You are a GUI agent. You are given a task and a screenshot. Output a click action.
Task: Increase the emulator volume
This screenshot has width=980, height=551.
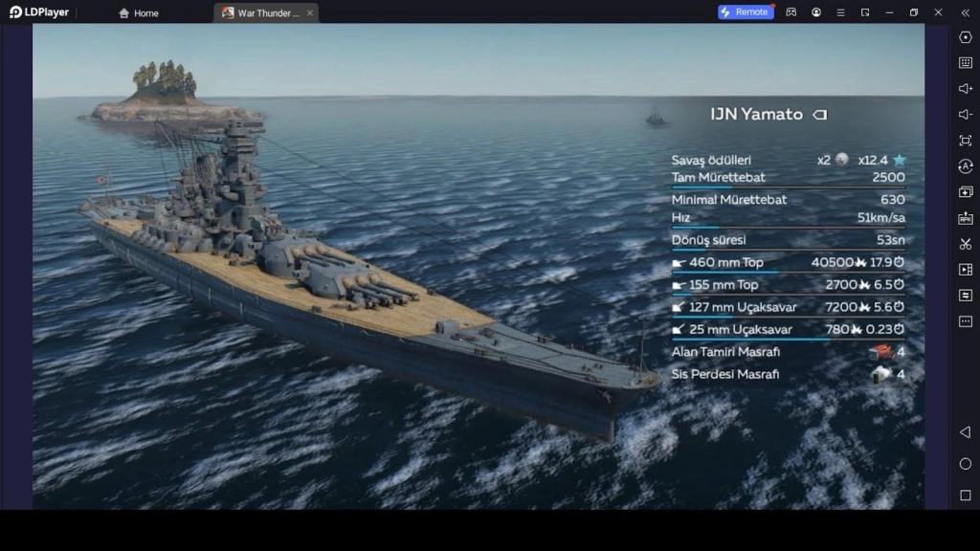[964, 88]
